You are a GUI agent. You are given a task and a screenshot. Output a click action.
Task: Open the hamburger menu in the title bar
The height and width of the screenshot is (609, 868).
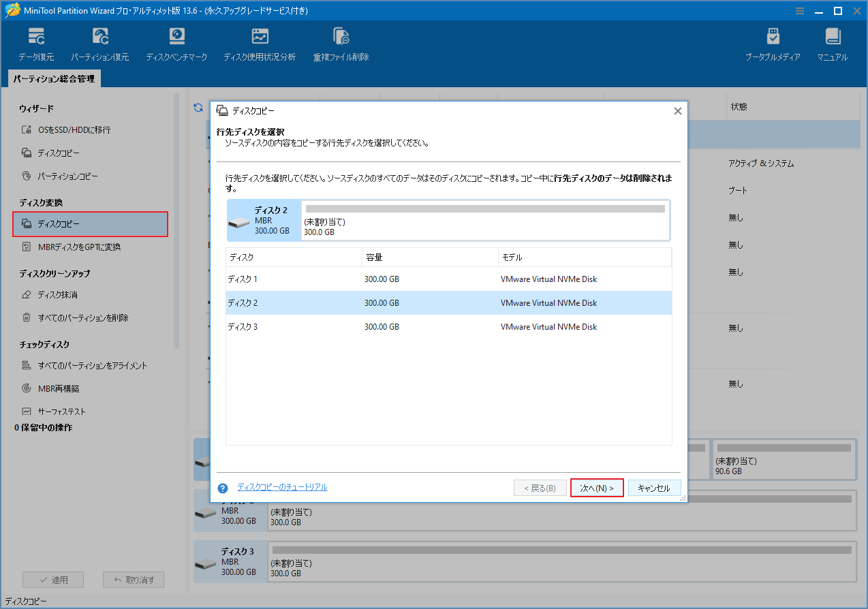(799, 11)
